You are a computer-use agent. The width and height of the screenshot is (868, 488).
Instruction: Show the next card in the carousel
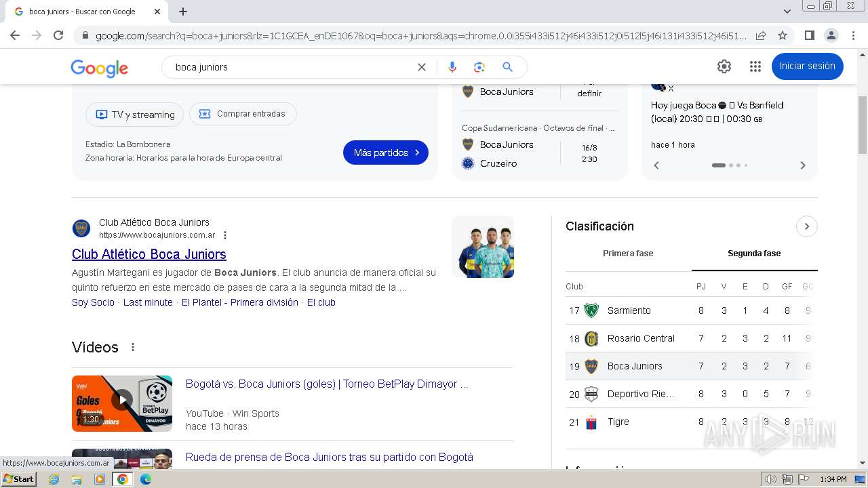(803, 165)
